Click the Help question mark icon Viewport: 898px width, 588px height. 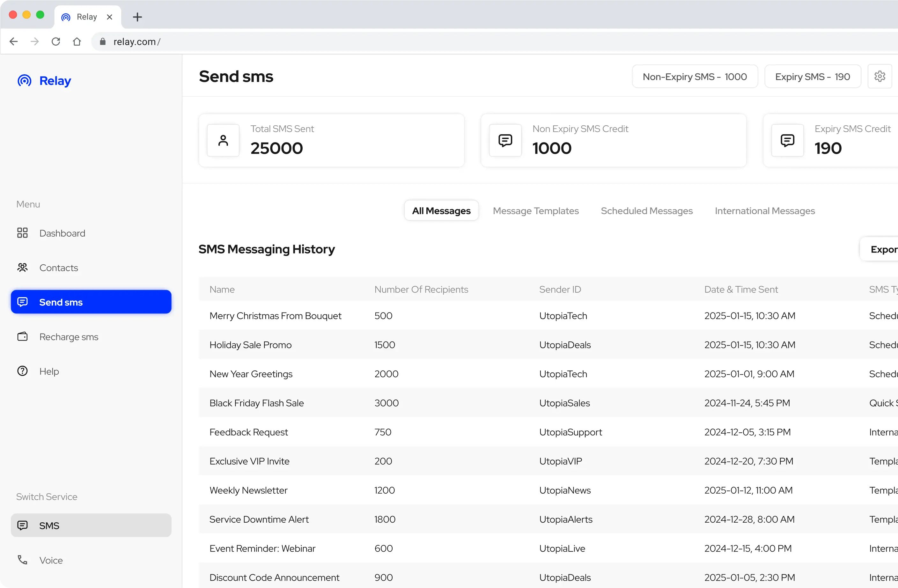coord(22,371)
